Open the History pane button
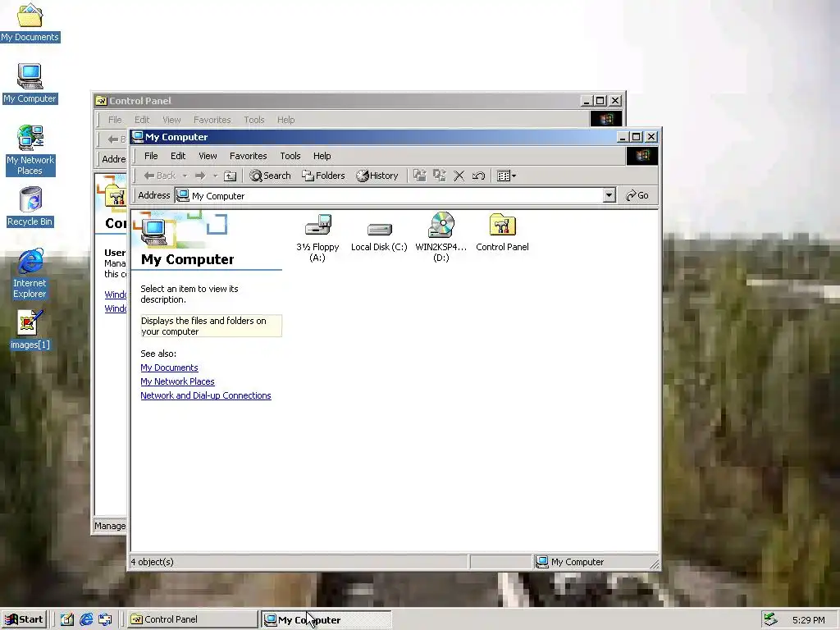The image size is (840, 630). point(377,176)
